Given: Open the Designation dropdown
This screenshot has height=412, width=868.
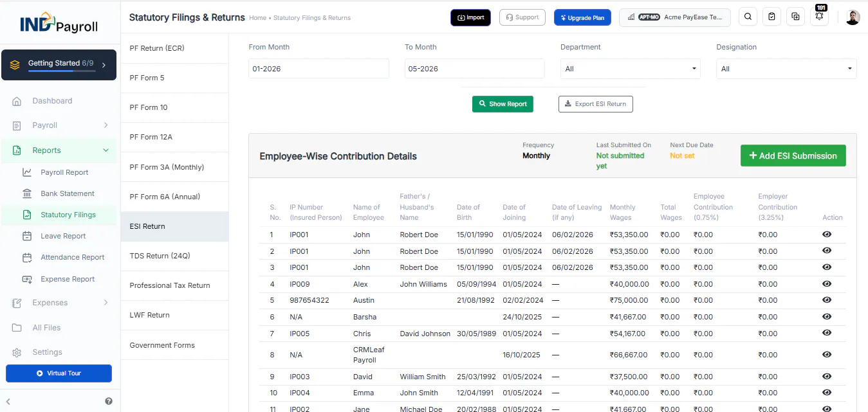Looking at the screenshot, I should pyautogui.click(x=786, y=69).
